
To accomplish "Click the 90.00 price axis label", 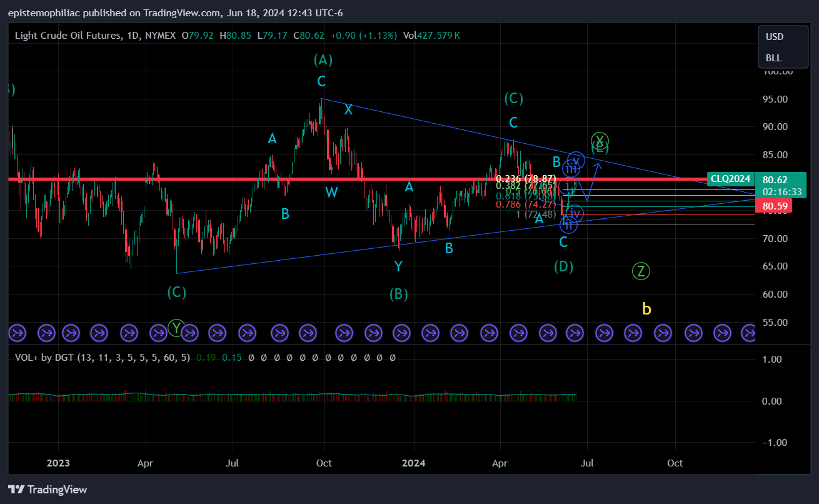I will (774, 126).
